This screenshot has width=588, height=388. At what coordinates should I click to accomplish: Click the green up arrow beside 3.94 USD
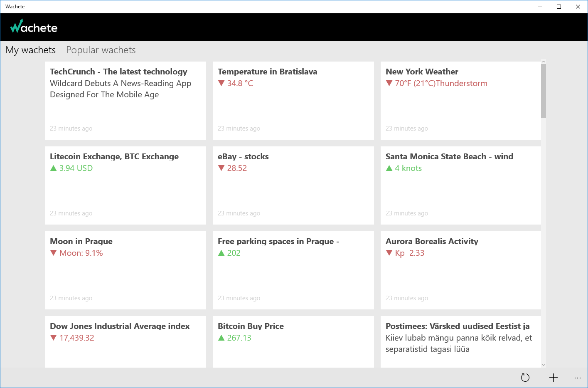click(x=53, y=168)
